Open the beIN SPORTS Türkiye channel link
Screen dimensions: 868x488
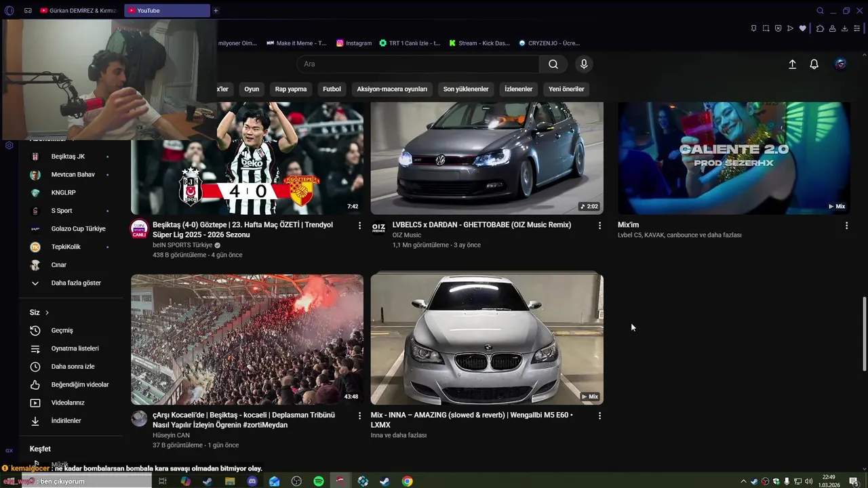(x=182, y=245)
